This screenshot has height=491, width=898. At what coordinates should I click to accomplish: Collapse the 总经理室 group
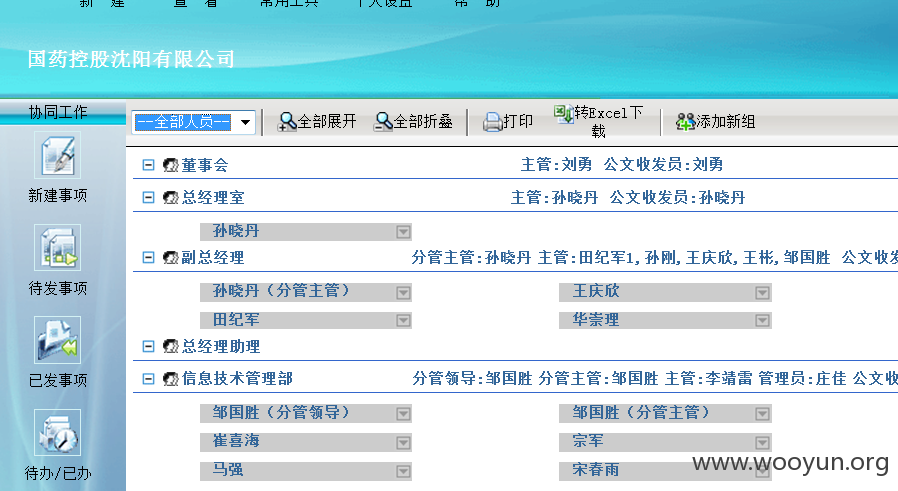point(148,197)
